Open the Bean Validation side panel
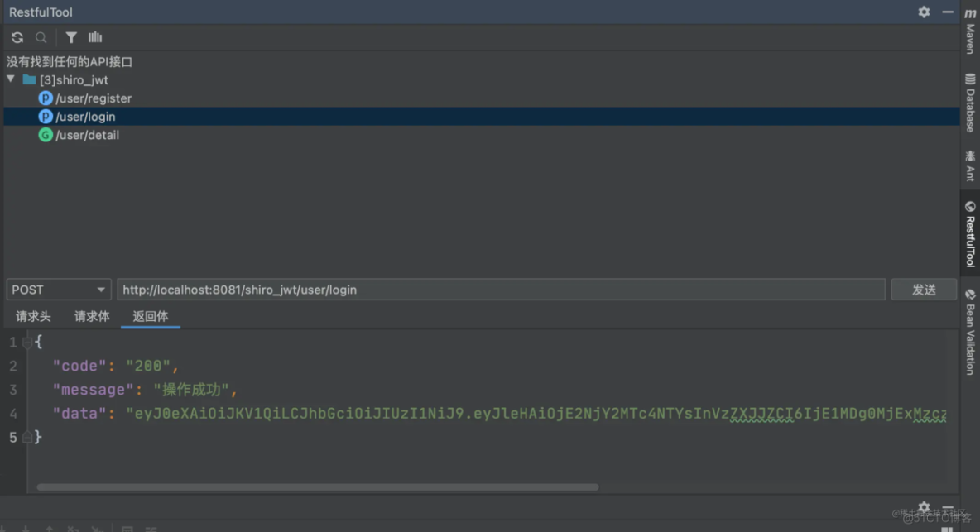This screenshot has height=532, width=980. (970, 333)
